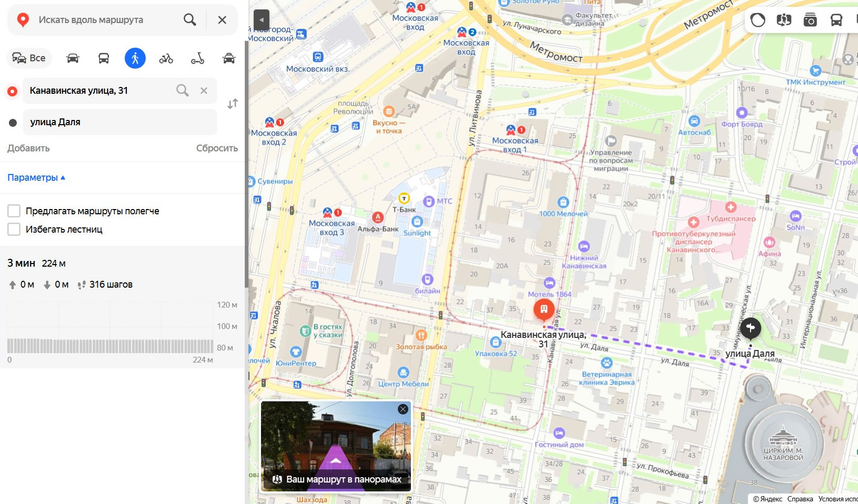Click ТМК Инструмент shop marker
The height and width of the screenshot is (504, 858).
pos(816,71)
